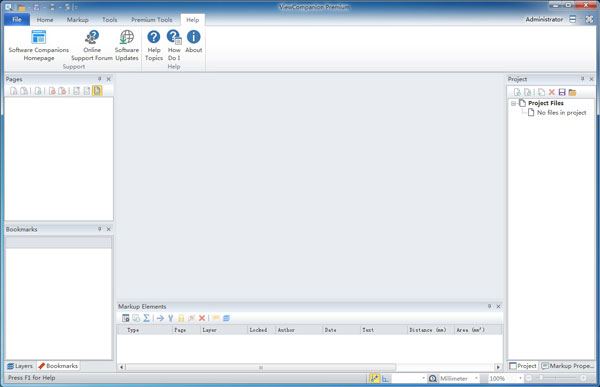Select 'No files in project' item
This screenshot has height=387, width=600.
(561, 113)
